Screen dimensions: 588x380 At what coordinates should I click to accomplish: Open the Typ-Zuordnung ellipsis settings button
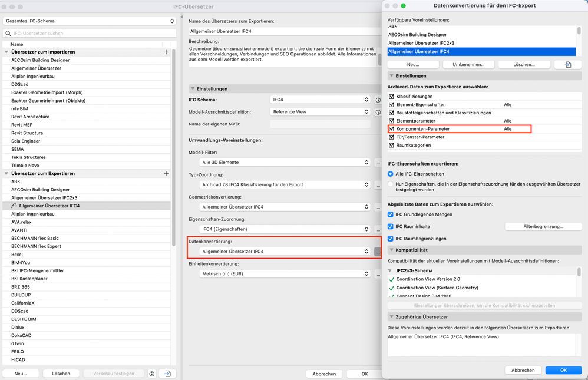378,184
